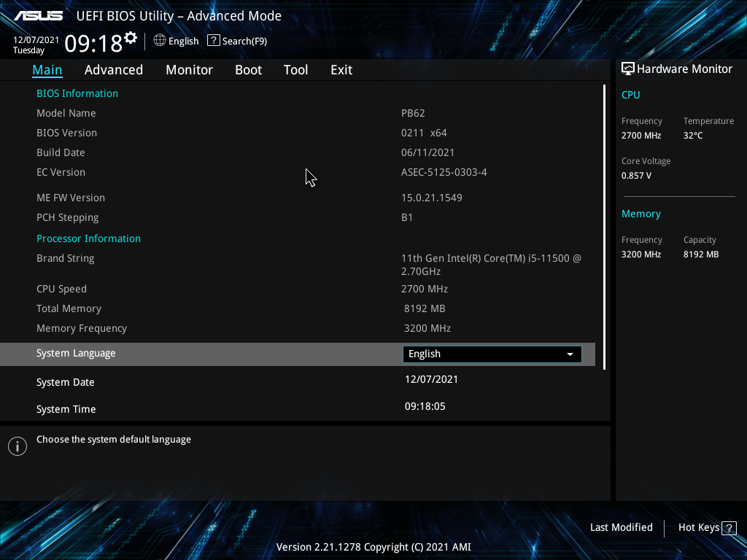The image size is (747, 560).
Task: Click the settings gear next to the clock
Action: click(131, 38)
